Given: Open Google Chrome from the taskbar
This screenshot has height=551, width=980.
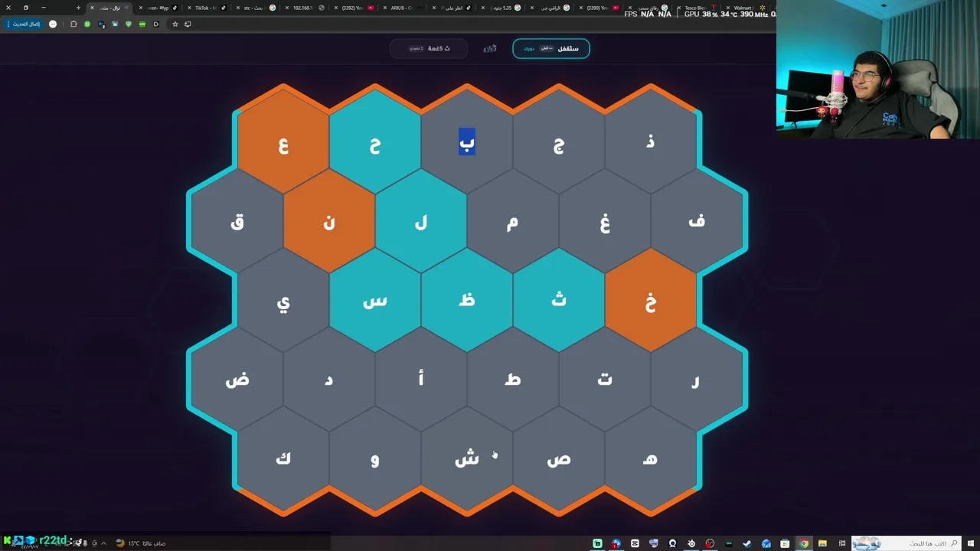Looking at the screenshot, I should [804, 543].
